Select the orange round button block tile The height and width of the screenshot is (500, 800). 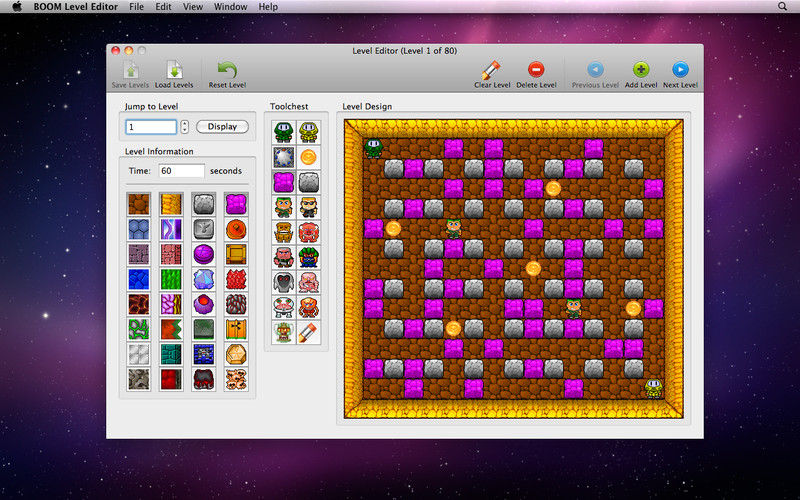[x=236, y=229]
